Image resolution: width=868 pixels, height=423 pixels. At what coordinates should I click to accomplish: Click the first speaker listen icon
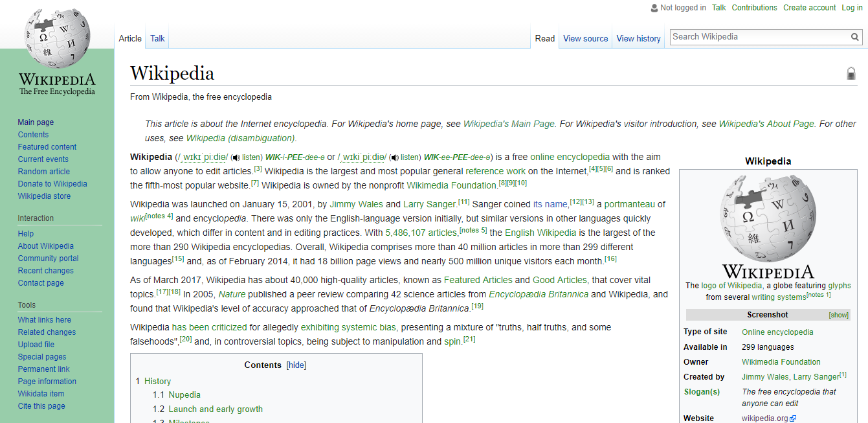point(236,157)
